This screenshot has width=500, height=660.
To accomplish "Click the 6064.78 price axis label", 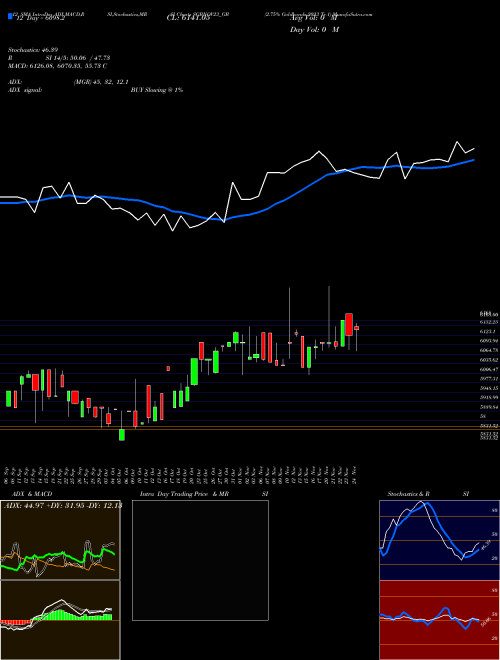I will 489,350.
